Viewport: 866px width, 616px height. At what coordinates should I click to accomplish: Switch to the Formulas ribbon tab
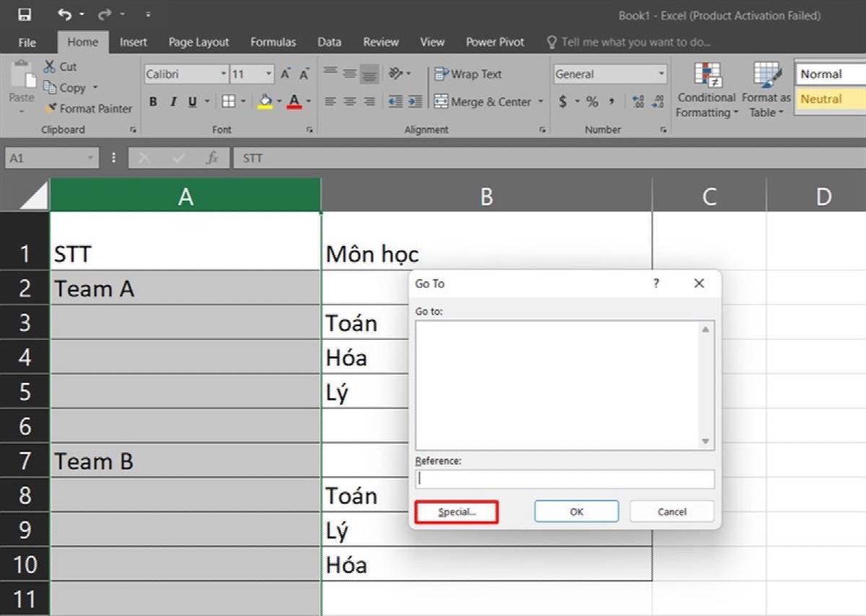[x=273, y=42]
